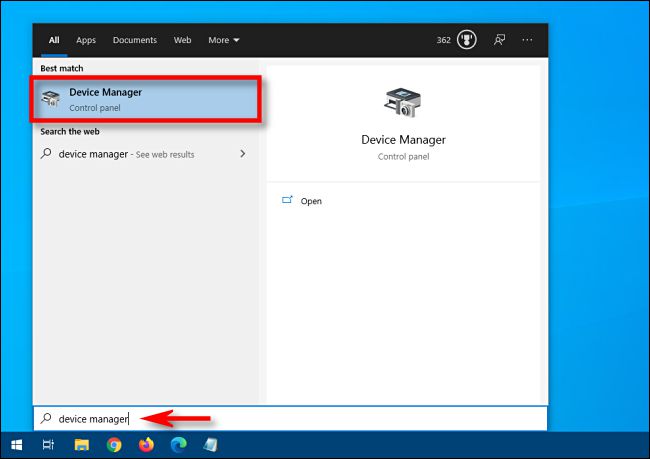
Task: Launch Google Chrome from the taskbar
Action: tap(114, 444)
